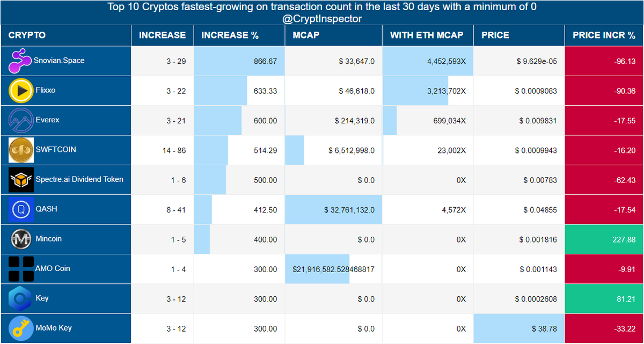Viewport: 644px width, 344px height.
Task: Click the Key blue hexagon logo
Action: tap(21, 298)
